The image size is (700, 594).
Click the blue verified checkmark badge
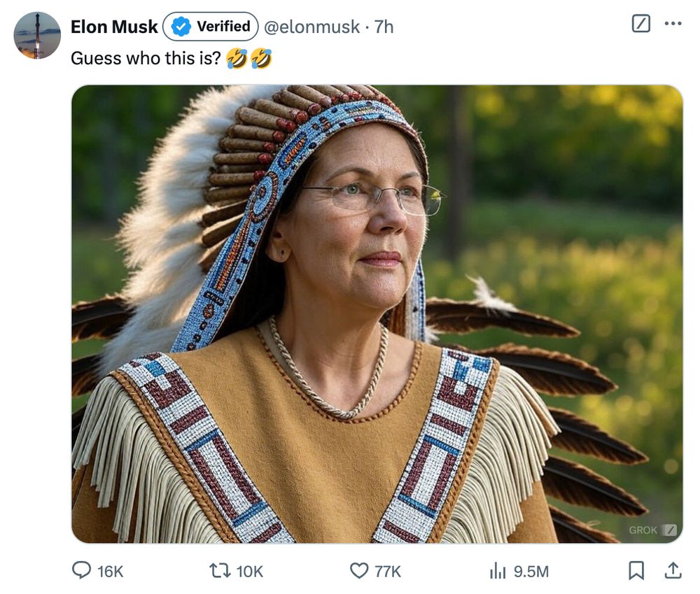(181, 27)
